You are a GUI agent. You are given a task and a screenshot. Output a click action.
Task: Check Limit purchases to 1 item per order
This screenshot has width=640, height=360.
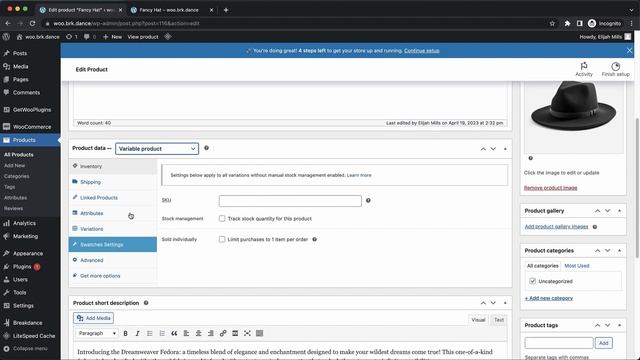point(222,239)
